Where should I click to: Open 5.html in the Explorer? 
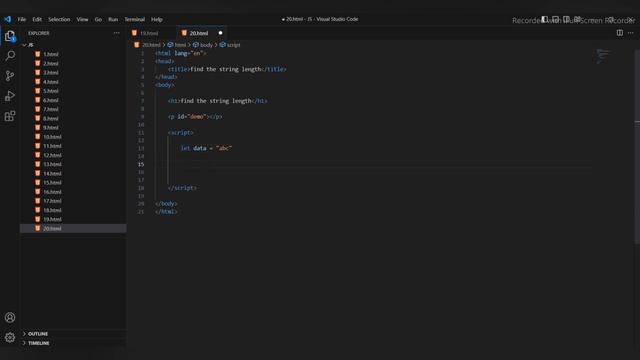point(73,91)
